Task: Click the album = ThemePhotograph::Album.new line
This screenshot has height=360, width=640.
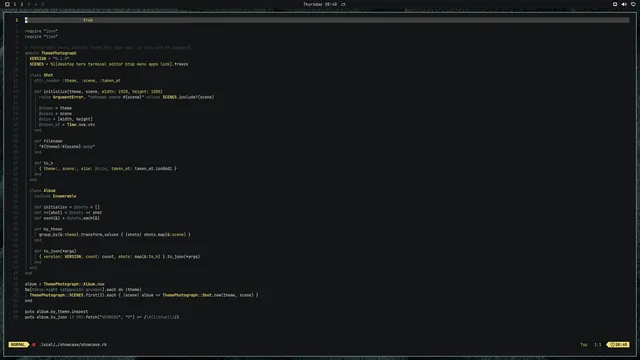Action: tap(64, 284)
